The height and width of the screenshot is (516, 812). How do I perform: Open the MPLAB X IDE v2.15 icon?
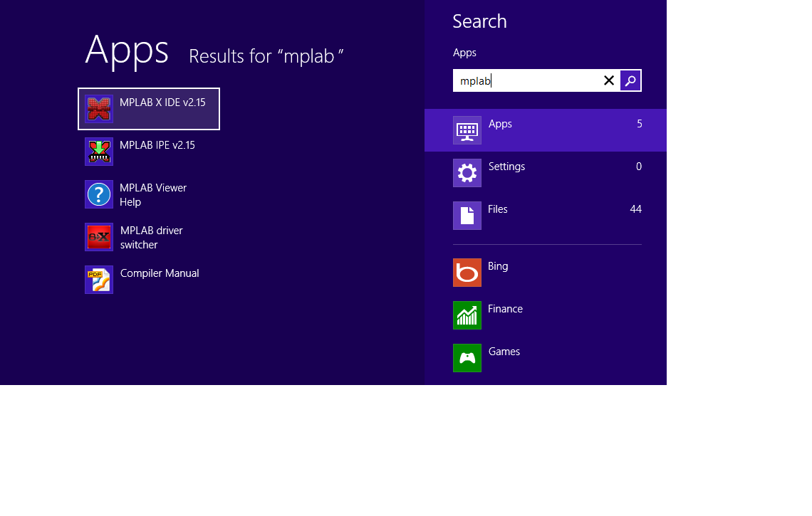click(x=99, y=109)
